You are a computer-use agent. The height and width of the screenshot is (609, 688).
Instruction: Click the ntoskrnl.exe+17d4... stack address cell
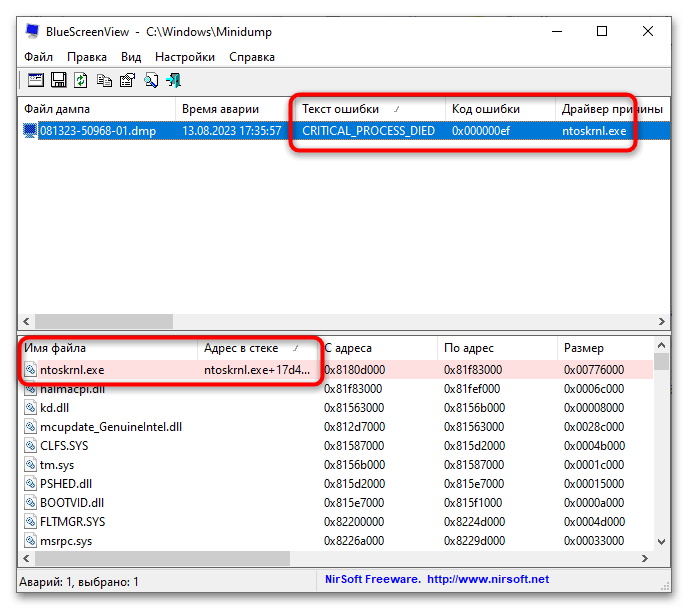[x=257, y=369]
